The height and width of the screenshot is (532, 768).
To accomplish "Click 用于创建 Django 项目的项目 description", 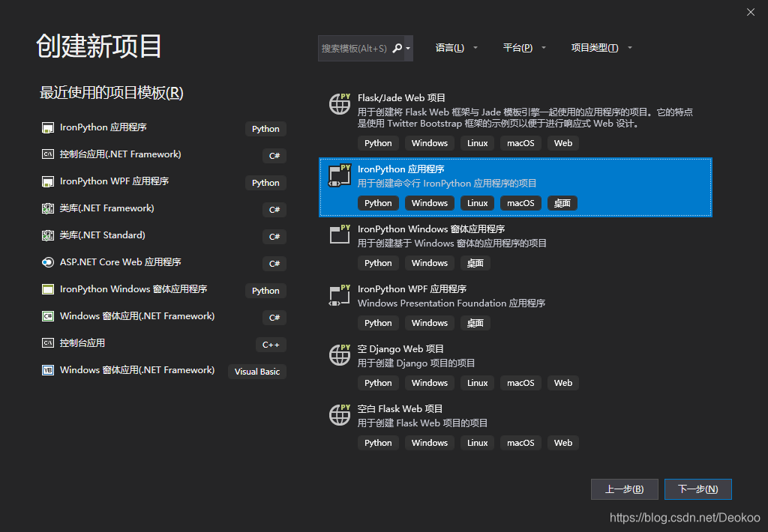I will [x=415, y=363].
